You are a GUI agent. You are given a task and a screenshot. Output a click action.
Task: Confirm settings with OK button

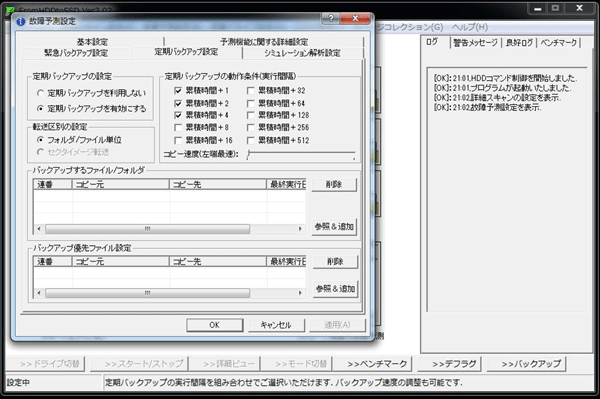(x=215, y=325)
